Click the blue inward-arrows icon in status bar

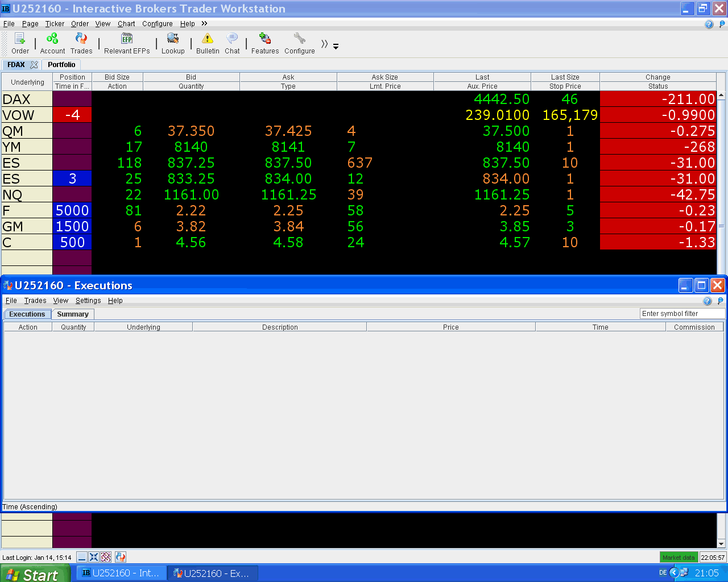tap(94, 557)
